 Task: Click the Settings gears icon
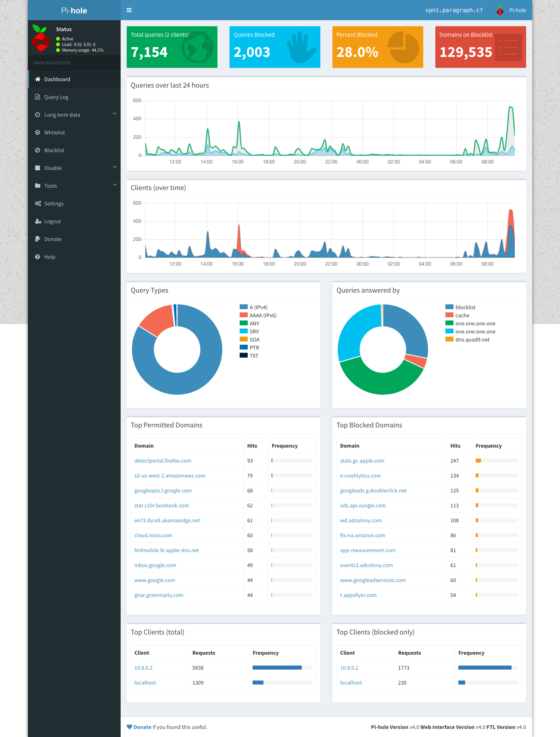tap(38, 203)
